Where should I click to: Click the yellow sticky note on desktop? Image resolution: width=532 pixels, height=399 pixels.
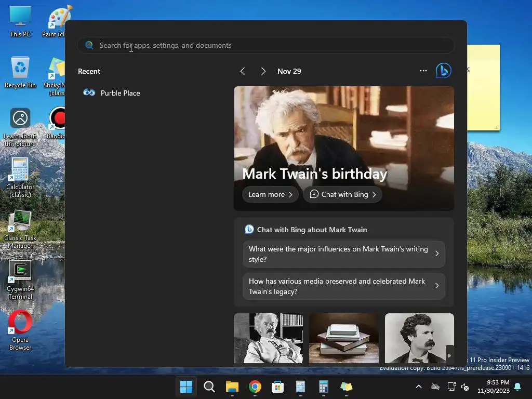pyautogui.click(x=483, y=87)
